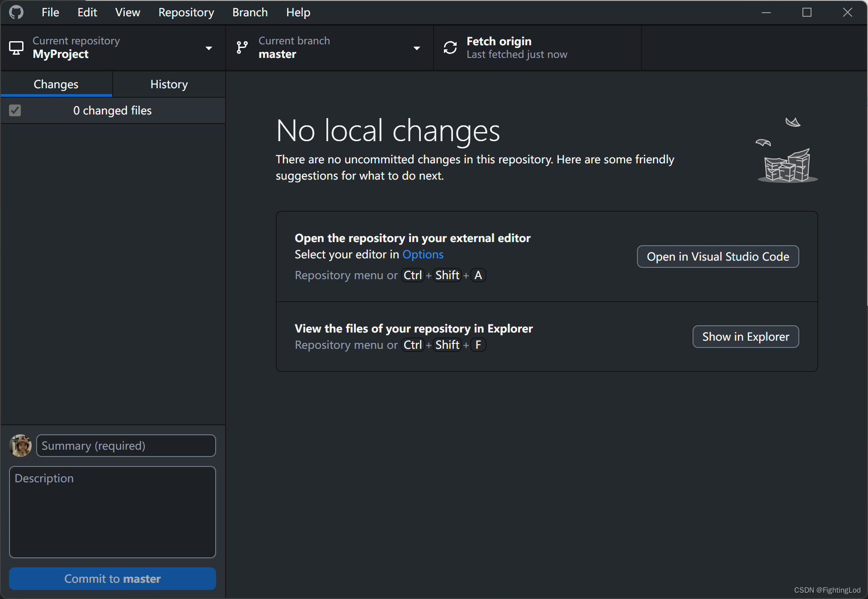The image size is (868, 599).
Task: Click the sync arrows icon for Fetch origin
Action: click(450, 48)
